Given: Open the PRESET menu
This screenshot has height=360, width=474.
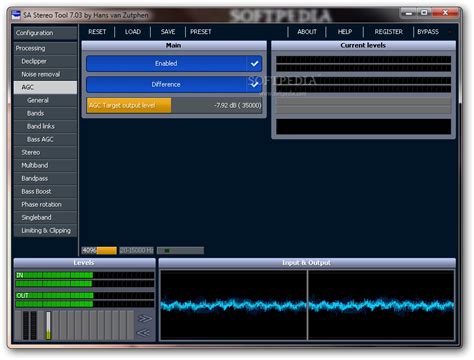Looking at the screenshot, I should click(x=201, y=32).
